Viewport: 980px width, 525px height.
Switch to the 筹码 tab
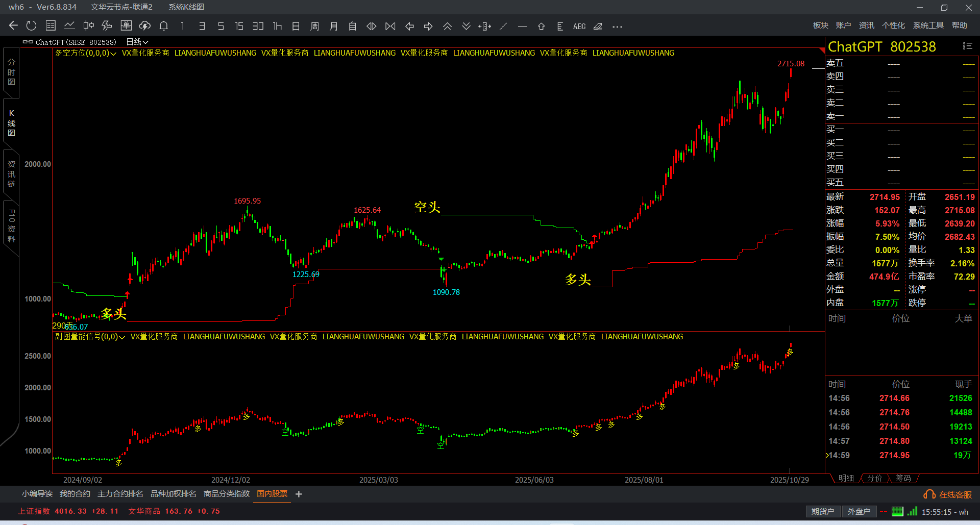click(x=903, y=478)
